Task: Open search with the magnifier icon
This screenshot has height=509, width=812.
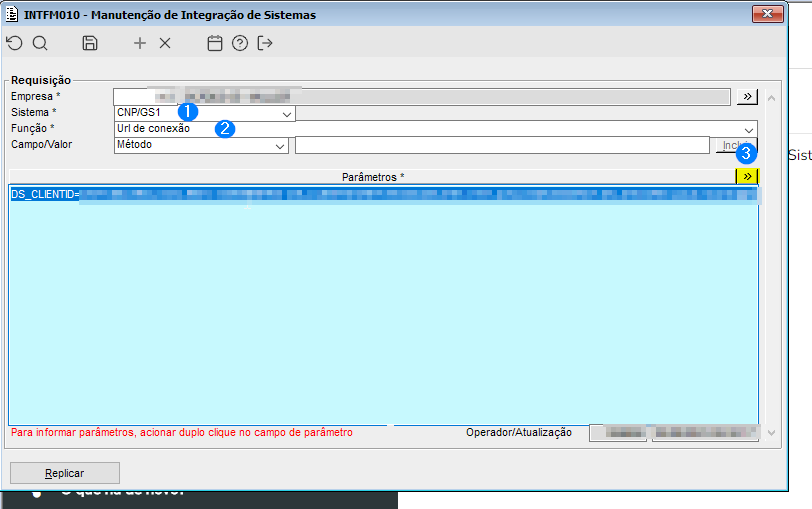Action: (40, 43)
